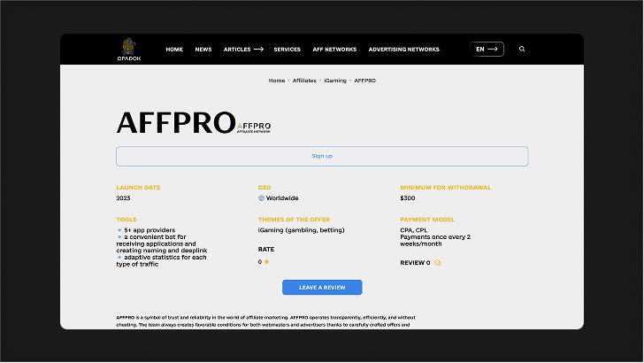This screenshot has height=363, width=644.
Task: Open the search magnifier icon
Action: pos(522,49)
